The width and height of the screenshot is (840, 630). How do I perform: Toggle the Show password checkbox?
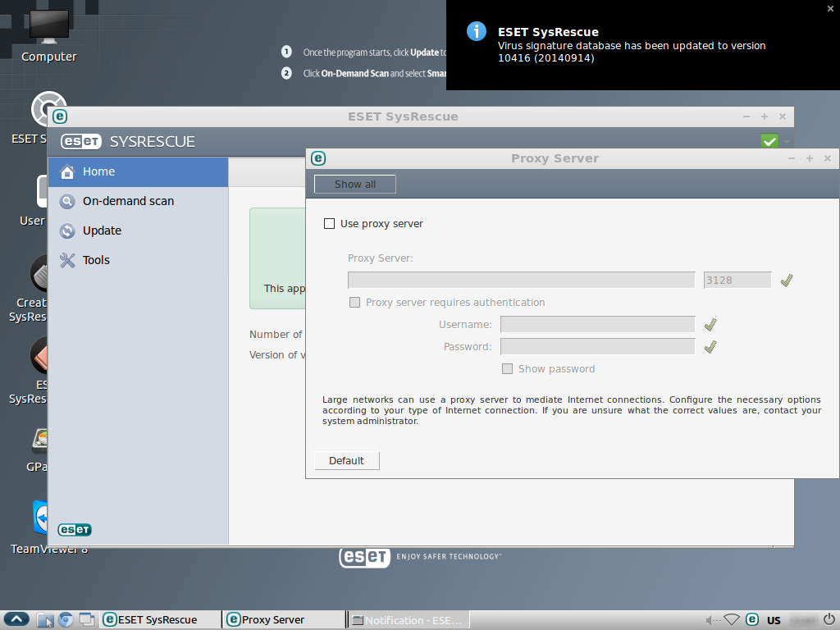coord(508,368)
